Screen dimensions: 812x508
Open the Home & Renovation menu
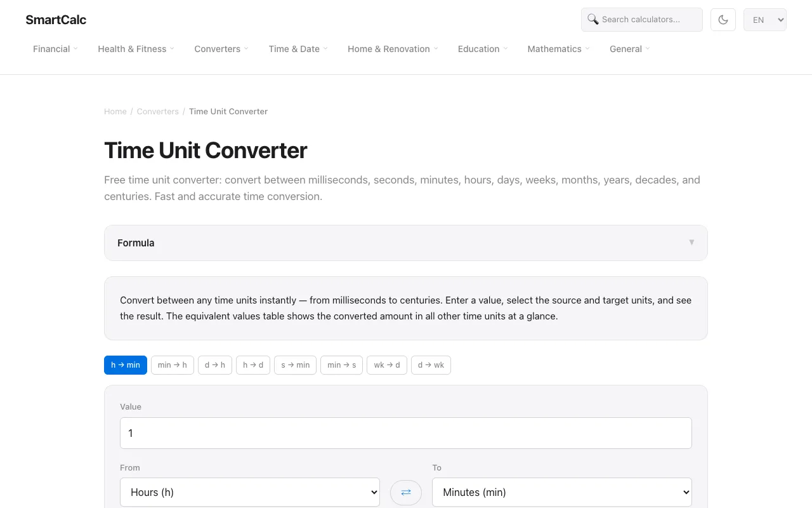pyautogui.click(x=393, y=49)
